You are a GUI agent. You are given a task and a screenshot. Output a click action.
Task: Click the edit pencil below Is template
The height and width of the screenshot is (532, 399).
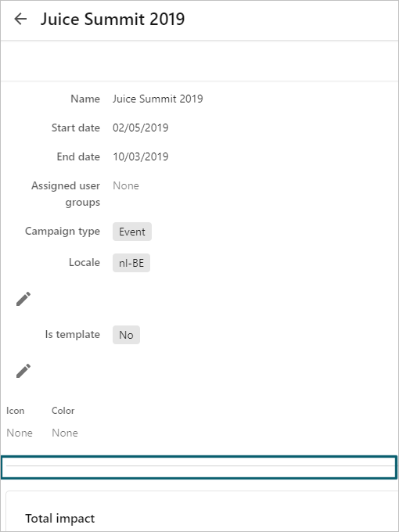[x=23, y=371]
